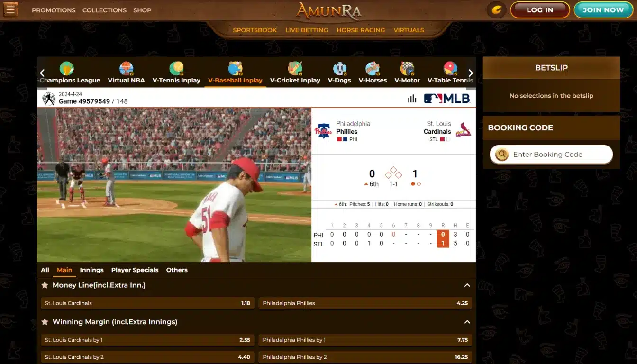This screenshot has height=364, width=637.
Task: Select the Virtual NBA basketball icon
Action: (126, 69)
